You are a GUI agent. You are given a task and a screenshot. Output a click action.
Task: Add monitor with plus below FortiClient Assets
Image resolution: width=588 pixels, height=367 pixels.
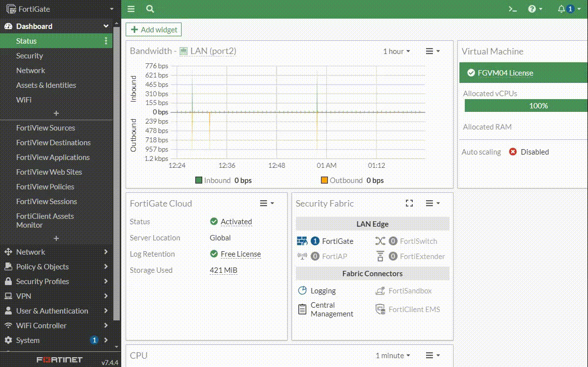[x=56, y=238]
